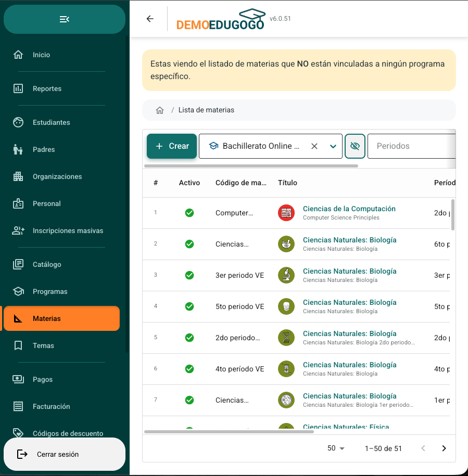This screenshot has width=468, height=476.
Task: Sort by Código de materia column header
Action: 241,183
